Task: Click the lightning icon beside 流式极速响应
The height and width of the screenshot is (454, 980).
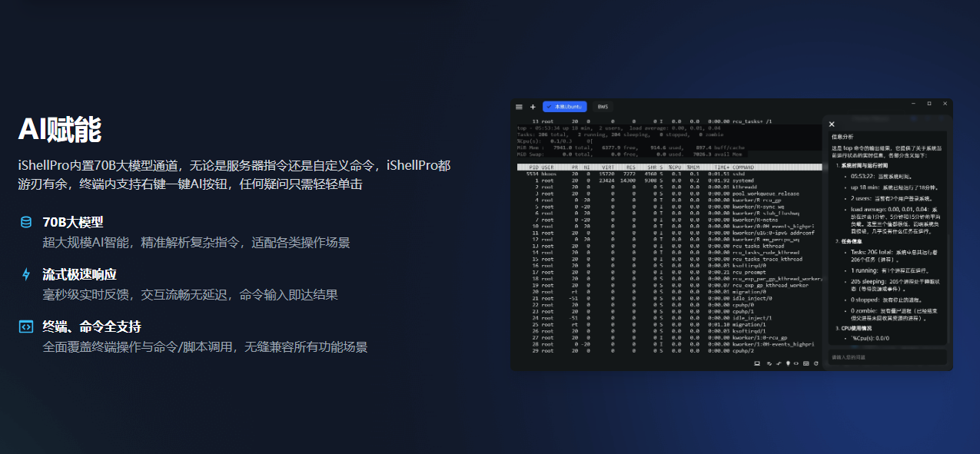Action: [26, 274]
